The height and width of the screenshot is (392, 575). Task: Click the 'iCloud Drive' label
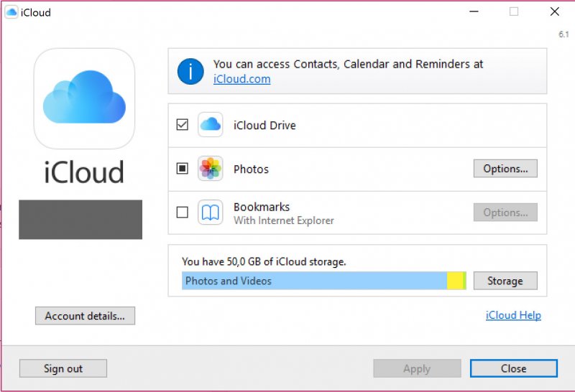264,126
